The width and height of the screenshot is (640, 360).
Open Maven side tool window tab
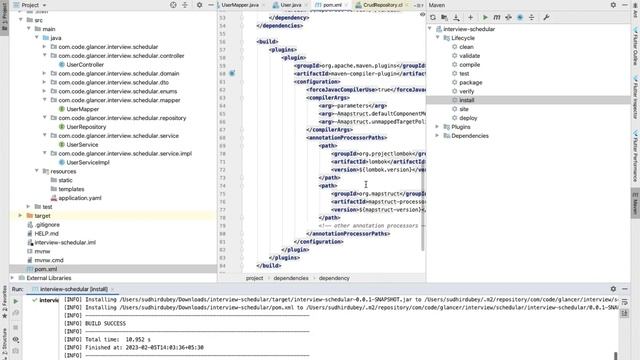636,203
